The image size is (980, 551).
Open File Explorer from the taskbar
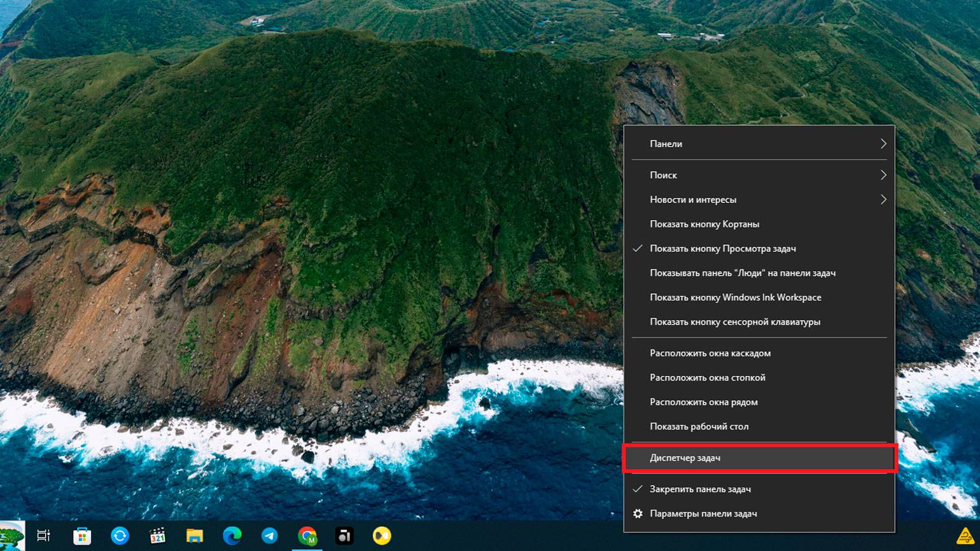(x=195, y=536)
